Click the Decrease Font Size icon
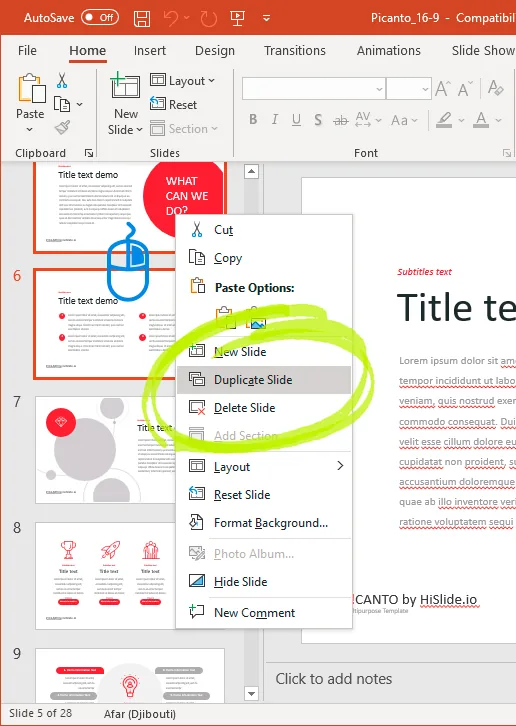 [464, 89]
